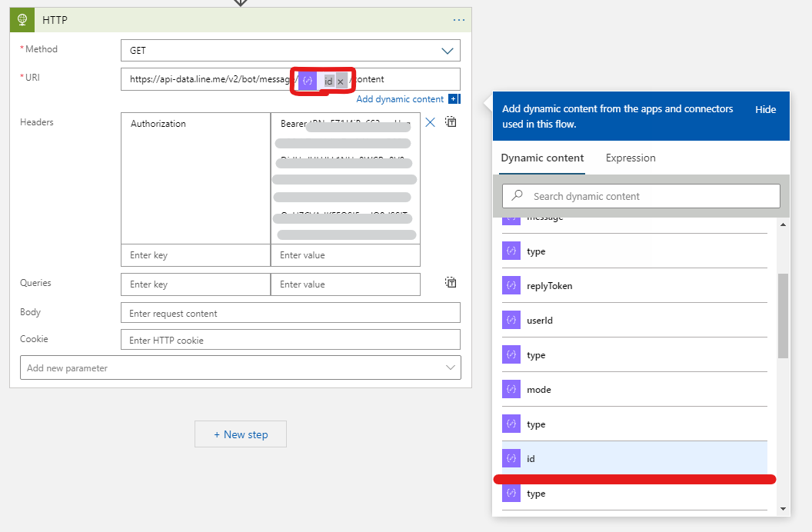Open the Method dropdown showing GET
Image resolution: width=812 pixels, height=532 pixels.
pos(291,51)
